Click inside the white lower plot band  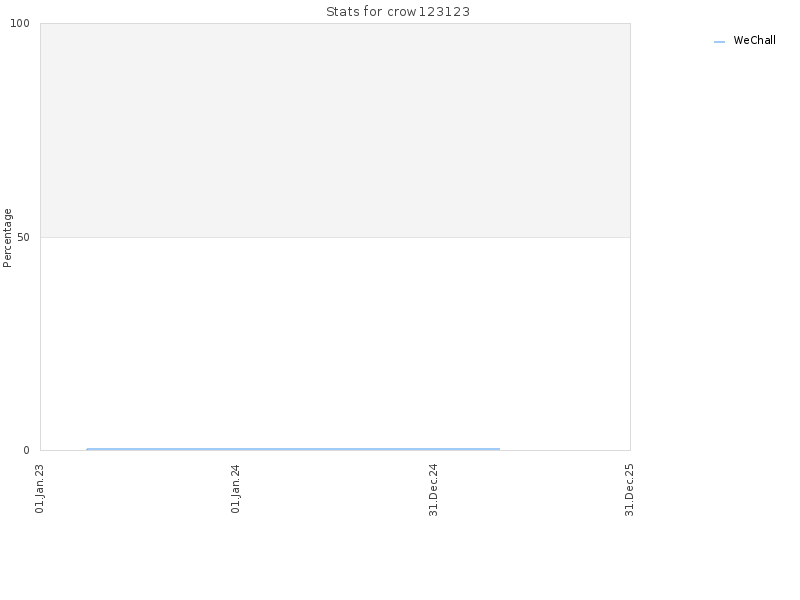coord(335,342)
